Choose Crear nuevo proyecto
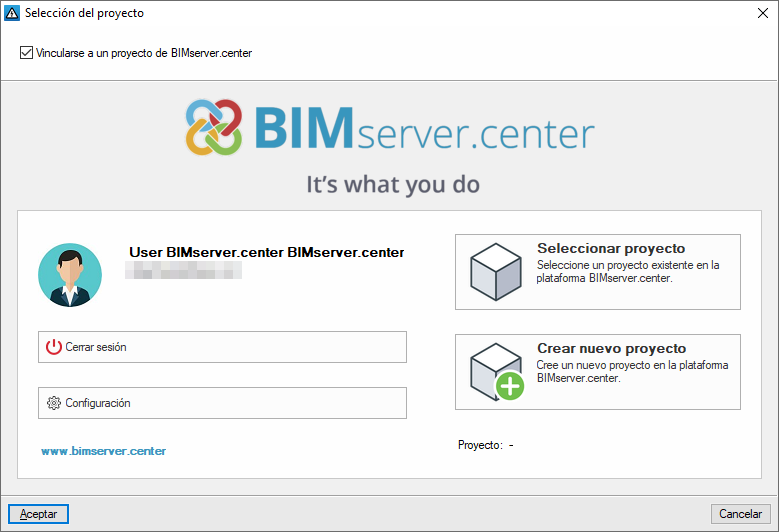The height and width of the screenshot is (532, 779). [x=598, y=372]
